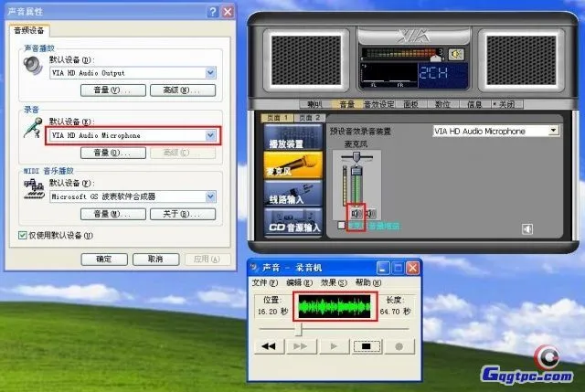
Task: Click the 音量 button under 声音播放
Action: click(113, 90)
